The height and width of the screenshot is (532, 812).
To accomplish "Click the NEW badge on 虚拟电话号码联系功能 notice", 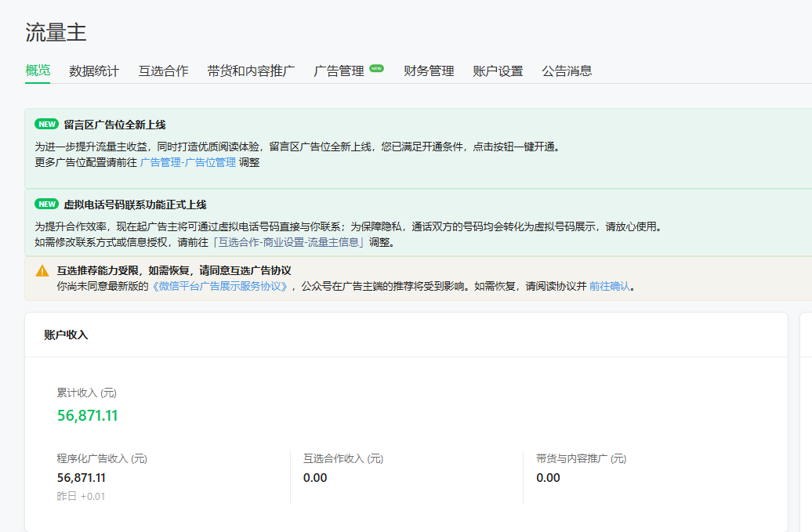I will tap(47, 204).
